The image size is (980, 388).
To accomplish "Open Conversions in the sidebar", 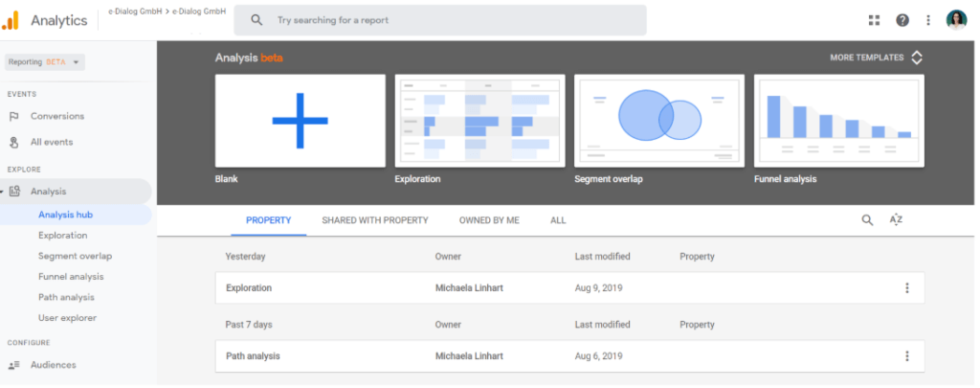I will [56, 116].
